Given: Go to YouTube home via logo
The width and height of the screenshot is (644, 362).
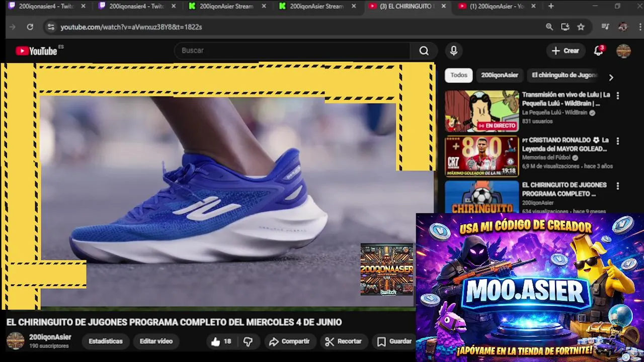Looking at the screenshot, I should pos(36,51).
